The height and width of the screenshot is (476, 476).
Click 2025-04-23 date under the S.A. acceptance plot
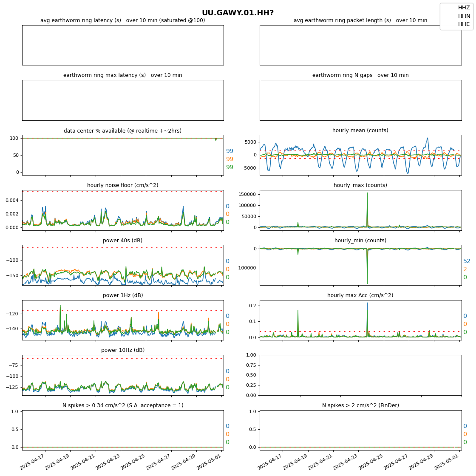coord(108,462)
